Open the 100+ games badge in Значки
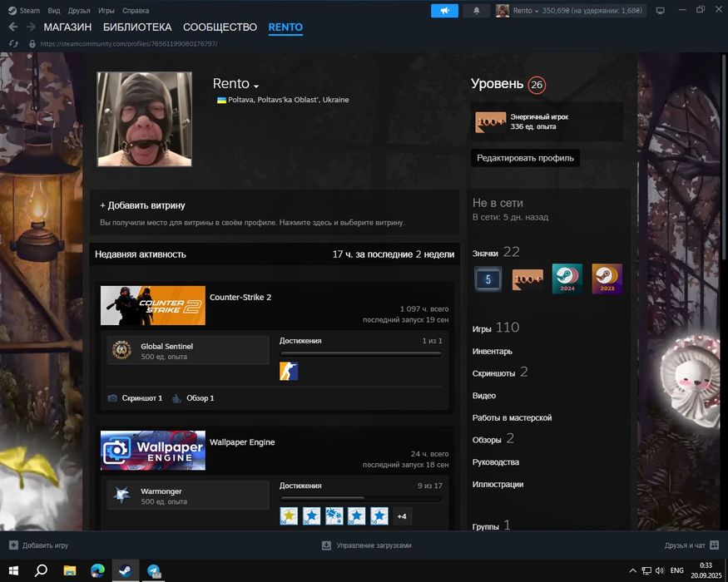728x582 pixels. coord(527,279)
